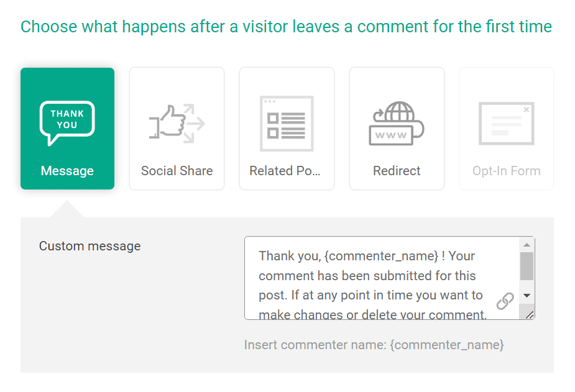Click the Insert commenter name hint text
575x392 pixels.
click(x=315, y=345)
